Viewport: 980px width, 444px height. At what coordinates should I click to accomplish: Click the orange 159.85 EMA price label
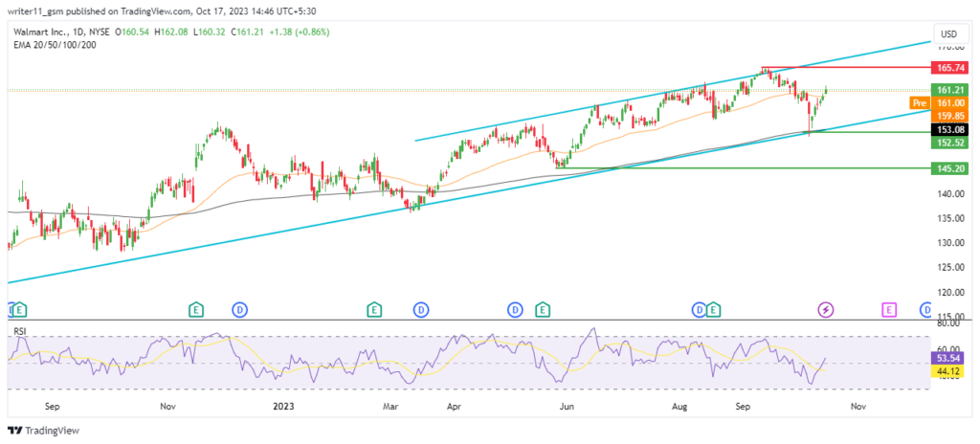coord(948,115)
